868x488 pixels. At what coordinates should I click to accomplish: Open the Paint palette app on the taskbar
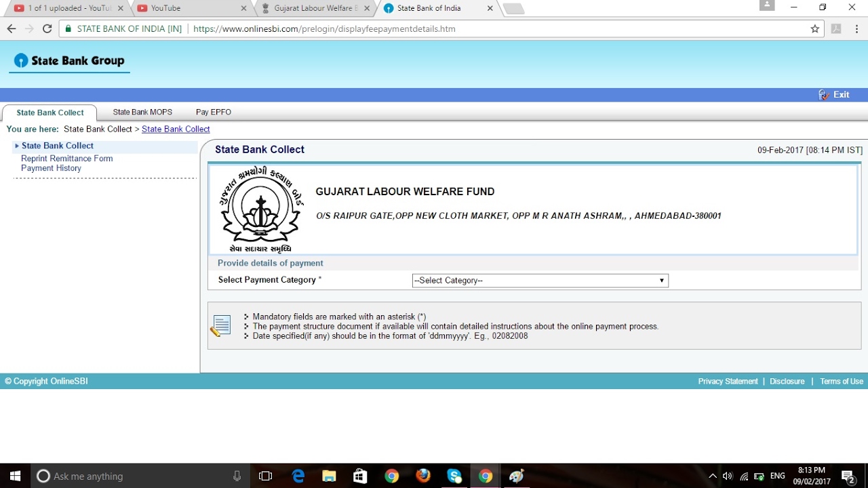tap(517, 476)
